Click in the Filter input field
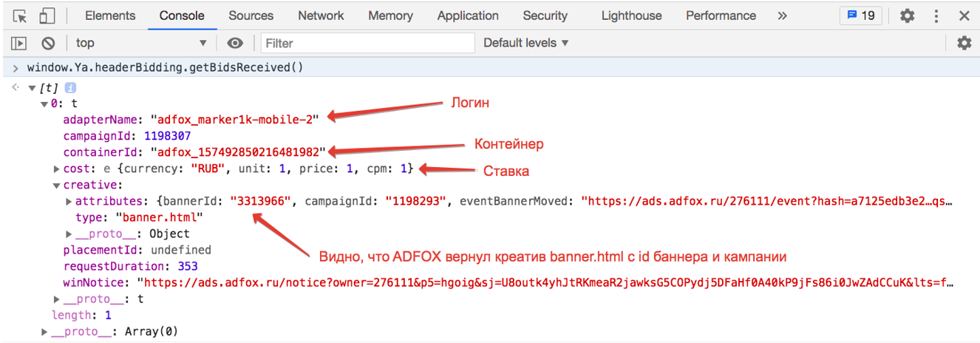980x343 pixels. click(367, 44)
